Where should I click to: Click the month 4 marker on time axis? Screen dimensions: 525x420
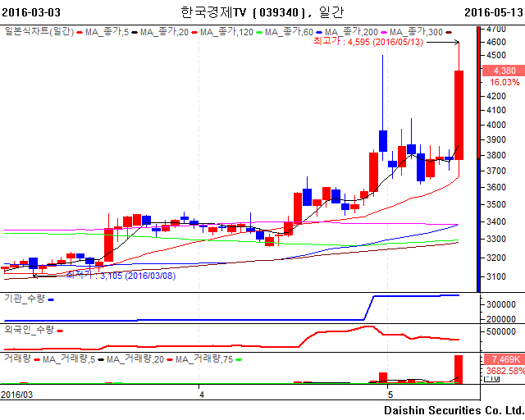coord(202,395)
